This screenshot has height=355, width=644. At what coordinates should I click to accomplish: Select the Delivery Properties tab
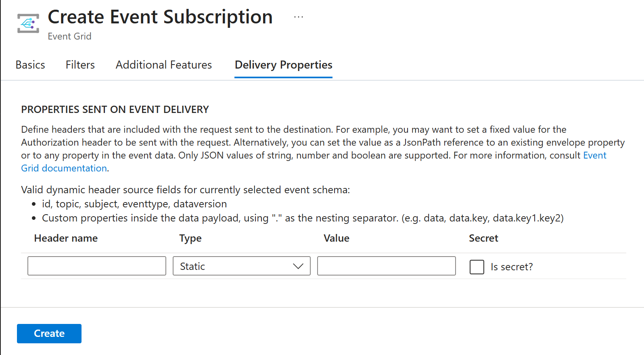(284, 65)
